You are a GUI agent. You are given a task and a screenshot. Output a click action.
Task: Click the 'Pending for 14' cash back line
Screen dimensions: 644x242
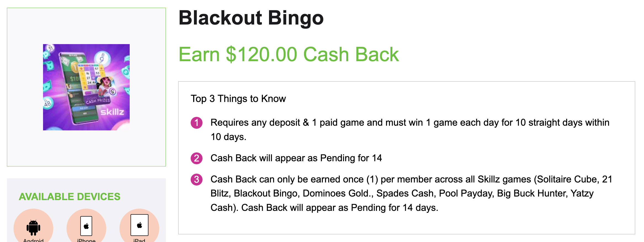296,158
